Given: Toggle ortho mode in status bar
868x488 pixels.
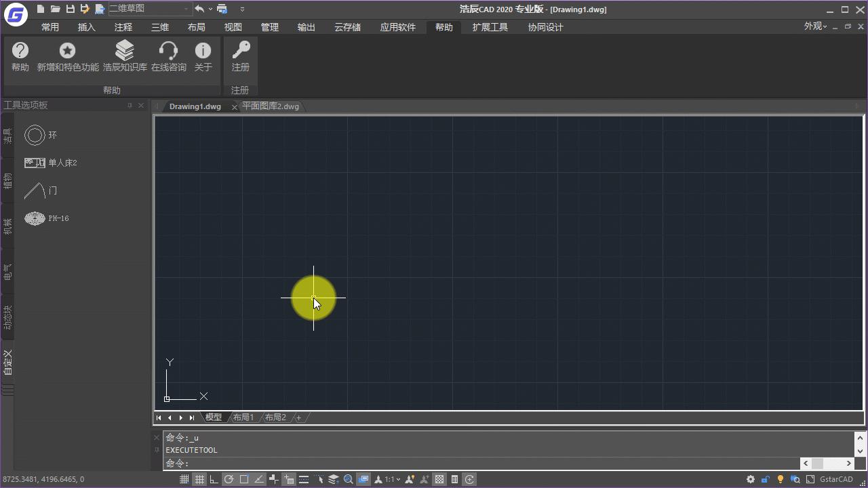Looking at the screenshot, I should pos(214,479).
